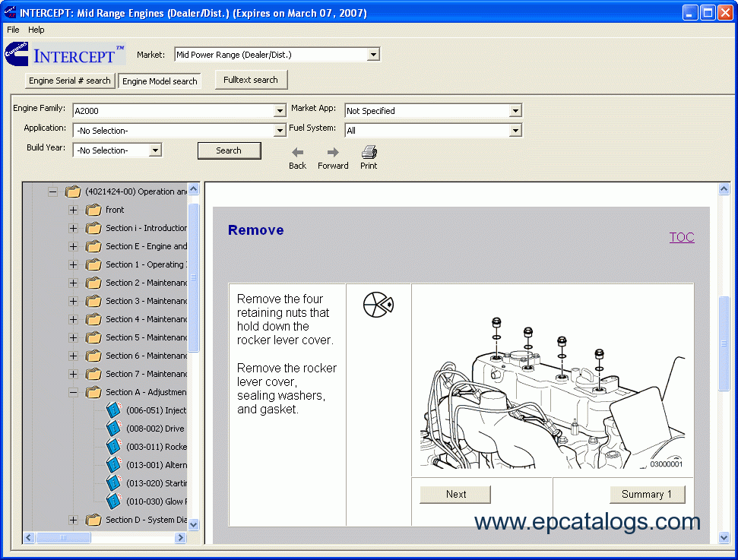Switch to Fulltext search tab
This screenshot has width=738, height=560.
251,80
